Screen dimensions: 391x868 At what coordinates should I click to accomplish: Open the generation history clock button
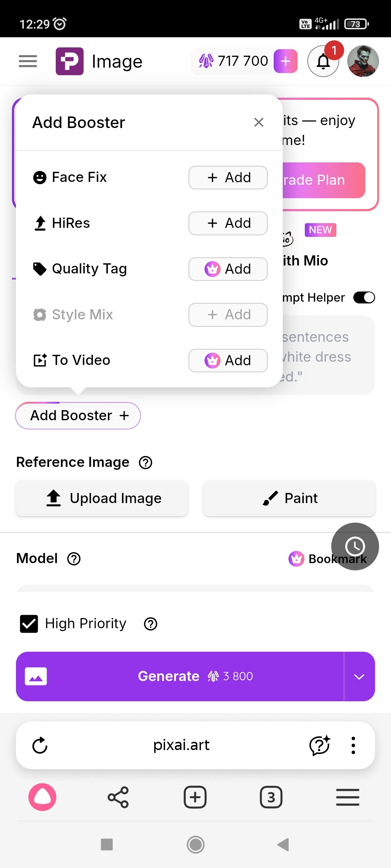[355, 546]
